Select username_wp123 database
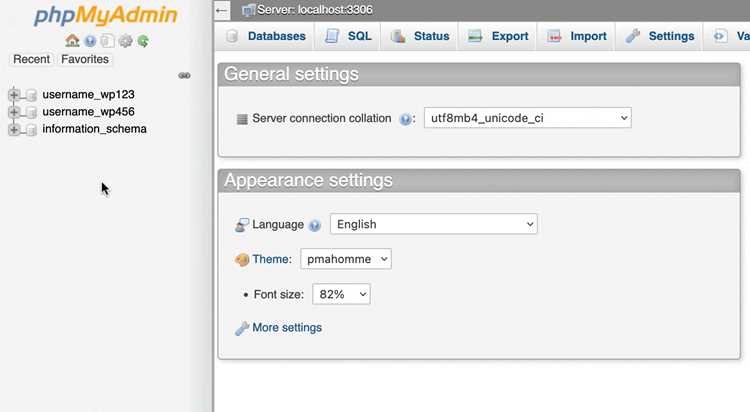 pos(88,95)
